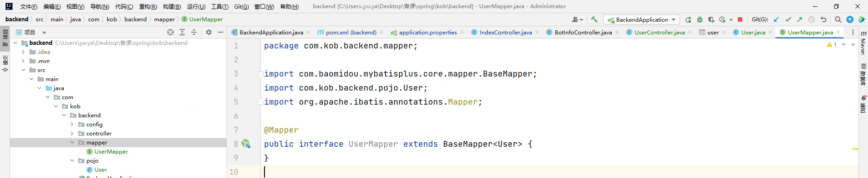Click the Build project hammer icon
Viewport: 868px width, 178px height.
click(594, 19)
